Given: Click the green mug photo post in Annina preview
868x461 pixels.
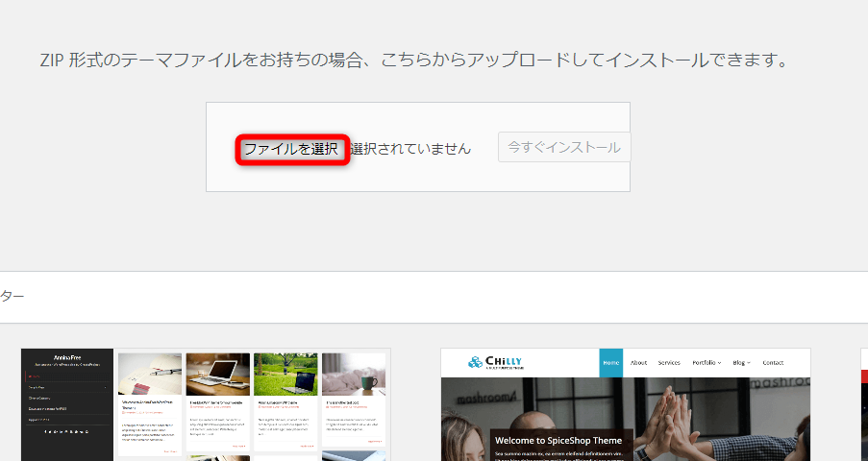Looking at the screenshot, I should (354, 375).
